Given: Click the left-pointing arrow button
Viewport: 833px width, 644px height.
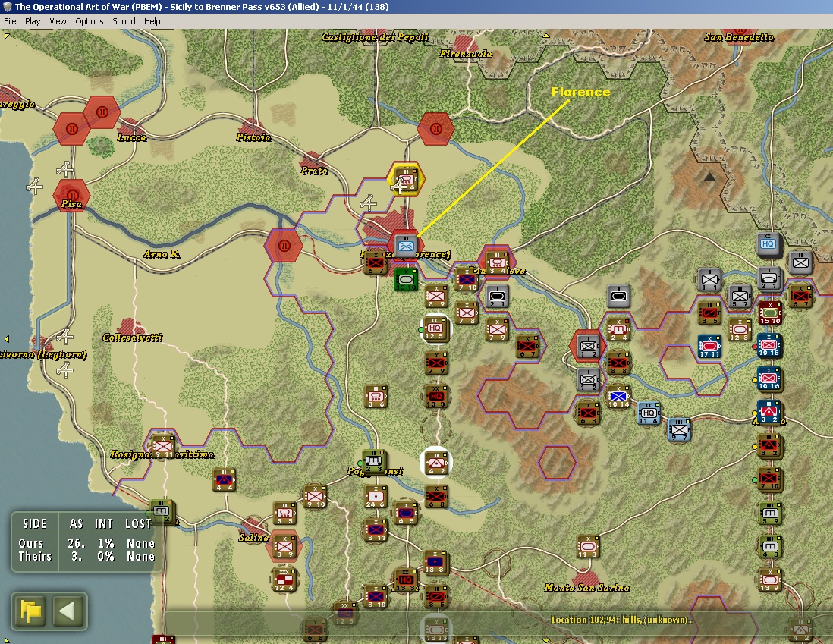Looking at the screenshot, I should [x=68, y=611].
